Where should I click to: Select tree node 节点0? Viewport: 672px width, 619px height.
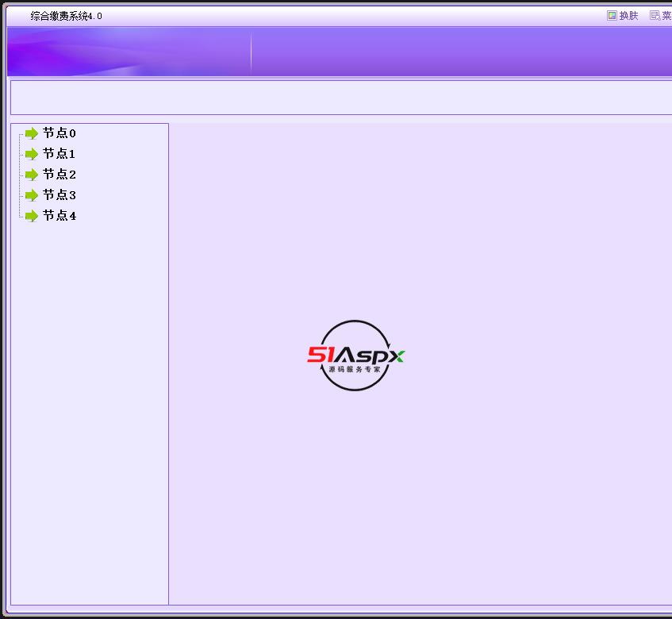coord(60,133)
